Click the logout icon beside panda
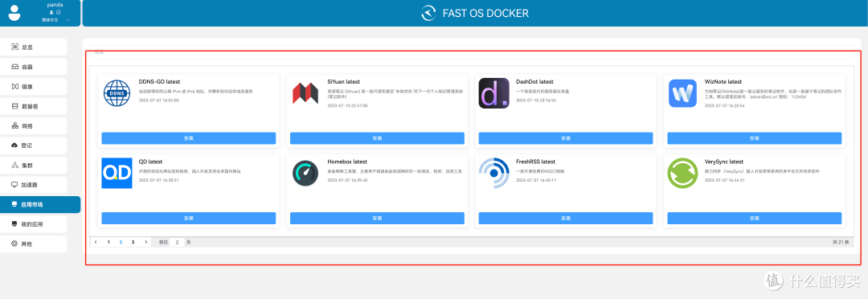Image resolution: width=868 pixels, height=299 pixels. click(58, 11)
